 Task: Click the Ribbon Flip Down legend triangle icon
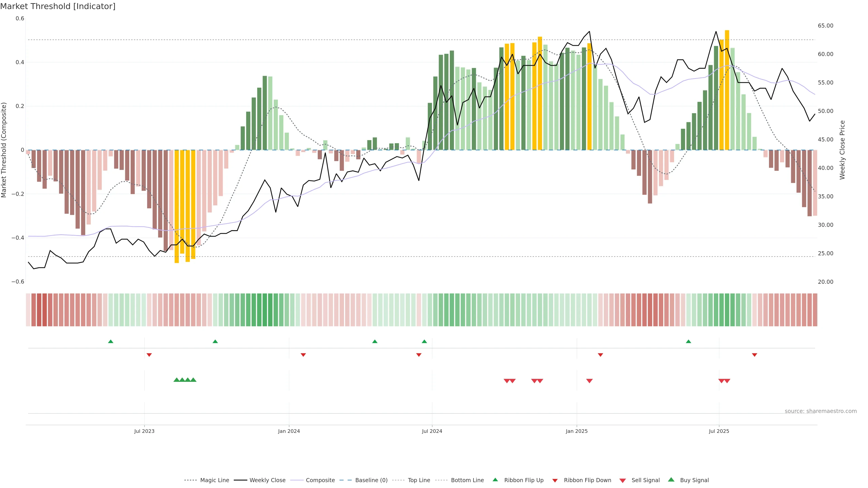point(555,481)
